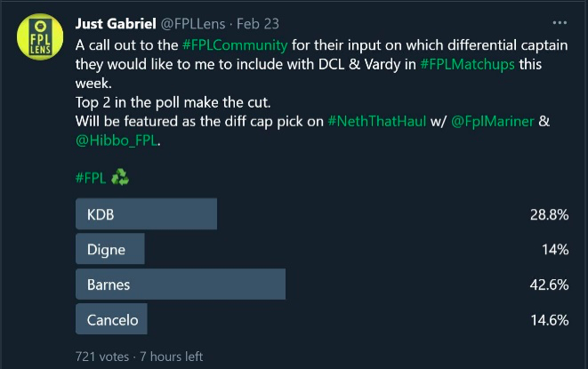Viewport: 588px width, 369px height.
Task: Open the FPL Lens profile avatar
Action: [x=40, y=36]
